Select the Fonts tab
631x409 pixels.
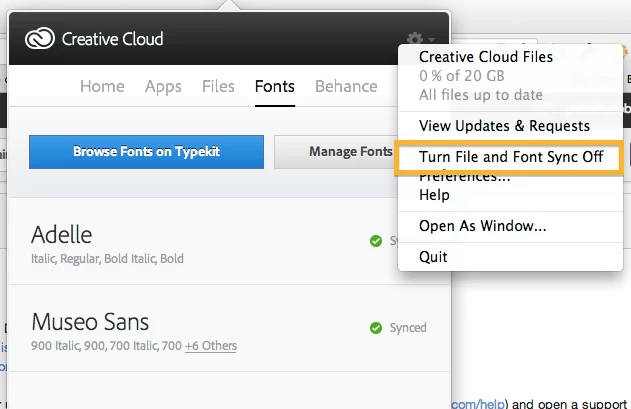click(x=275, y=86)
